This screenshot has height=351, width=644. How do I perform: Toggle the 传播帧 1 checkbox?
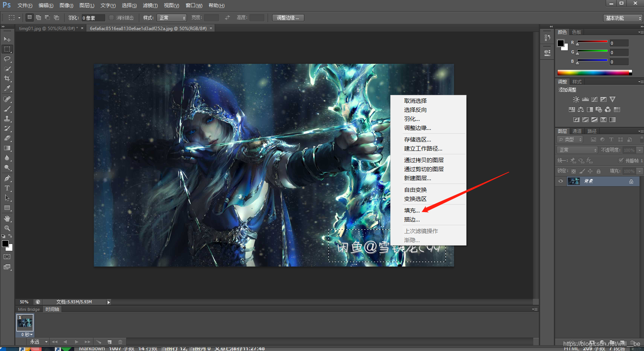[621, 160]
